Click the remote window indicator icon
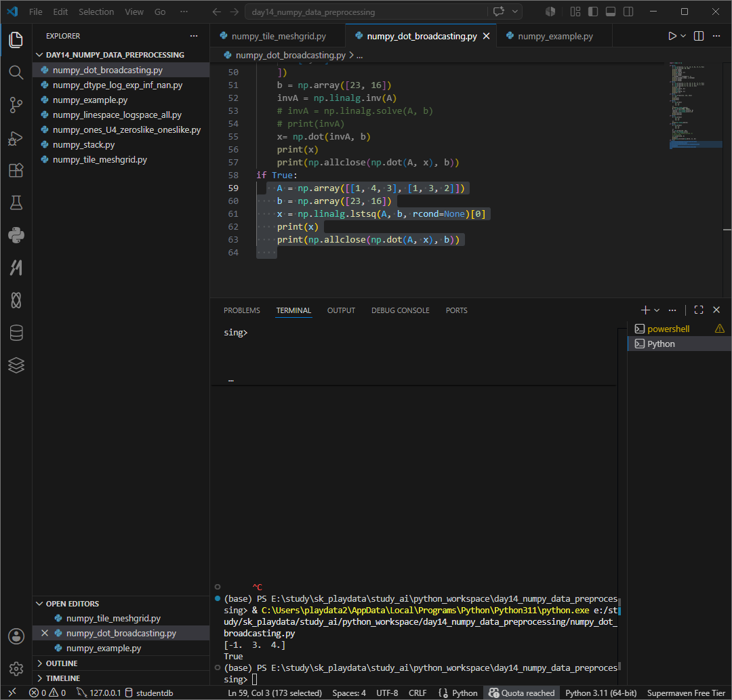The width and height of the screenshot is (732, 700). pos(12,693)
